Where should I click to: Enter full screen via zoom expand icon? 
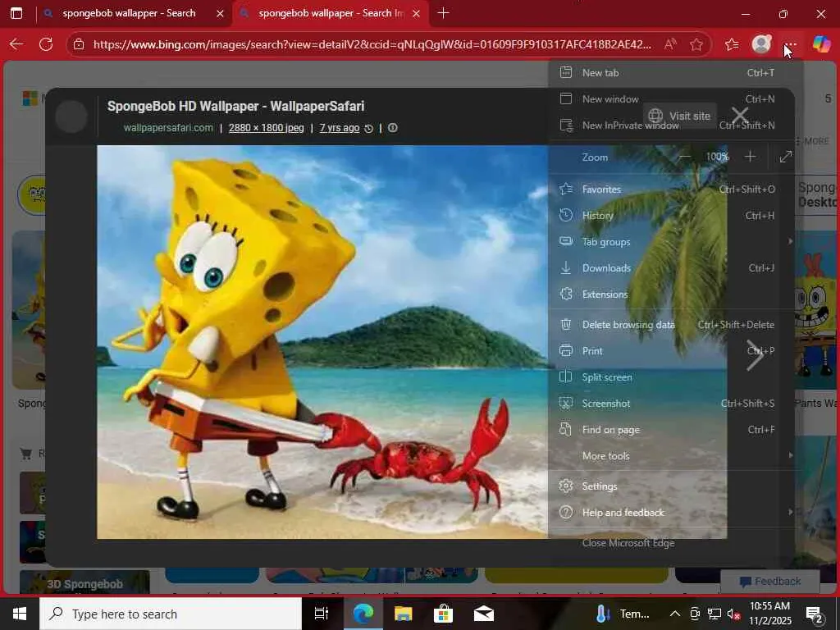[x=785, y=157]
